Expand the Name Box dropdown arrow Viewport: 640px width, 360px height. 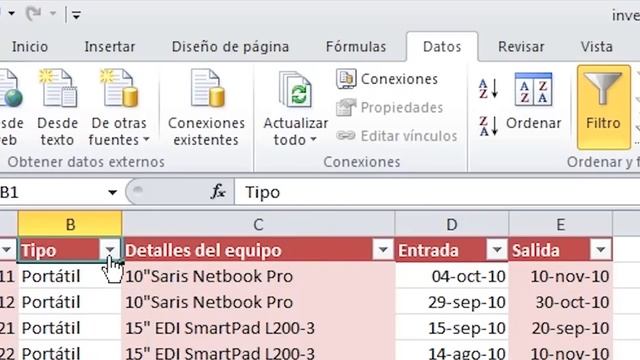[x=112, y=192]
